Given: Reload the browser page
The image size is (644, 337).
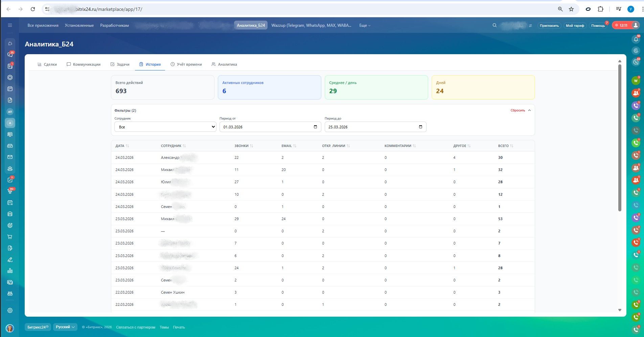Looking at the screenshot, I should click(x=33, y=9).
